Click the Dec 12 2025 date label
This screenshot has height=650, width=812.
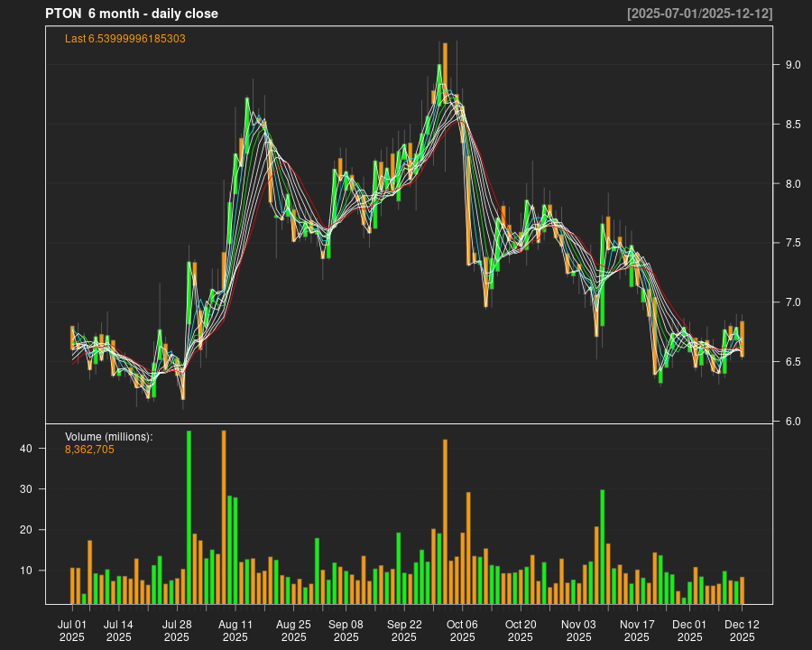point(742,630)
